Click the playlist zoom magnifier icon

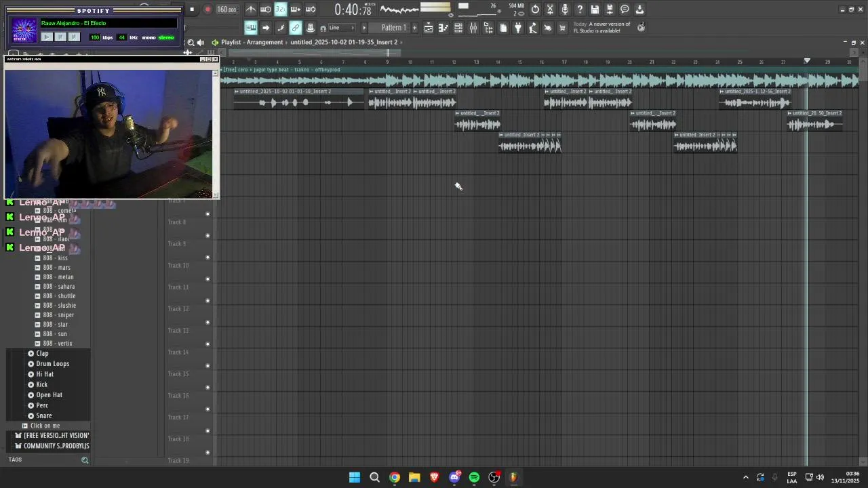(191, 42)
